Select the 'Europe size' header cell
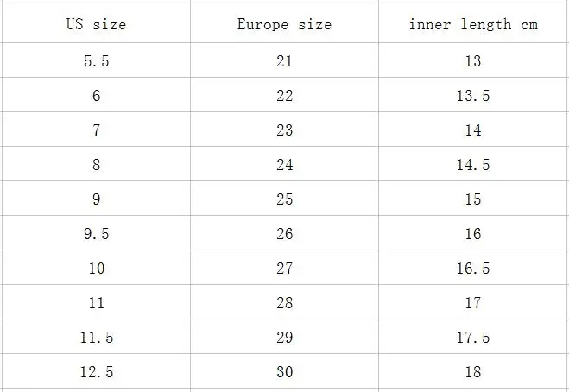The height and width of the screenshot is (392, 569). [285, 23]
